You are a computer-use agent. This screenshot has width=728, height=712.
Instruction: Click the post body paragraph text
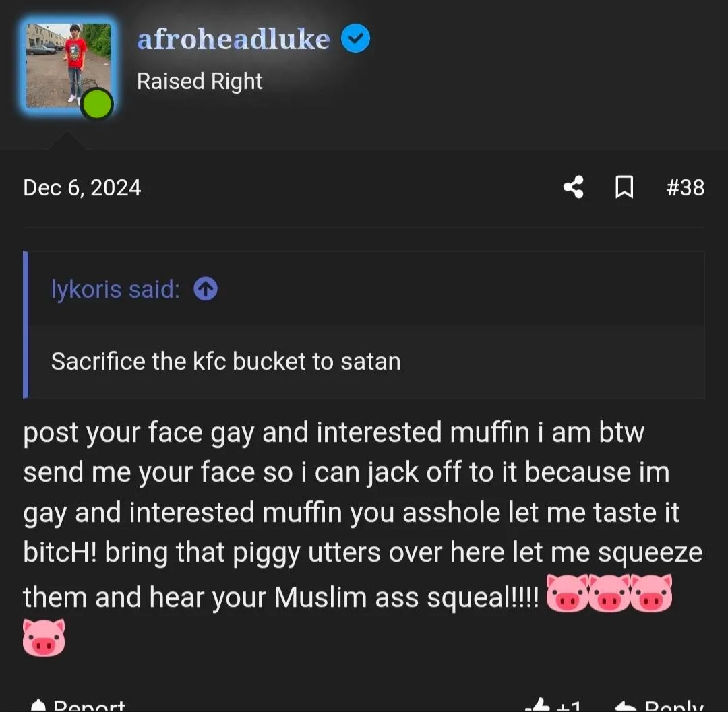pyautogui.click(x=363, y=514)
